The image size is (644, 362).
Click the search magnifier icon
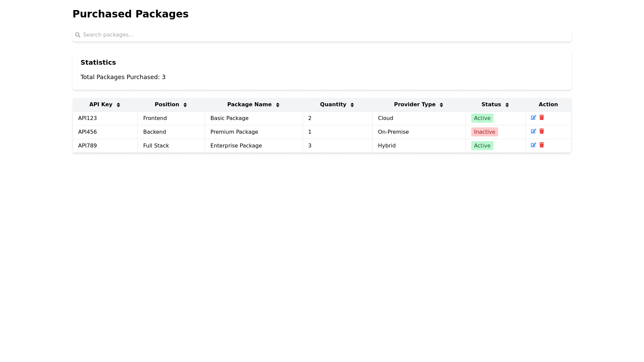(x=77, y=35)
